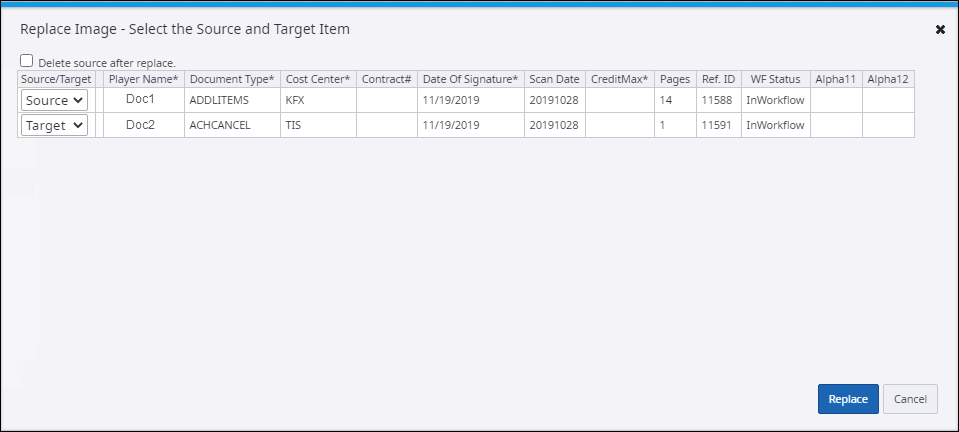Click the Cost Center column header
959x432 pixels.
318,78
